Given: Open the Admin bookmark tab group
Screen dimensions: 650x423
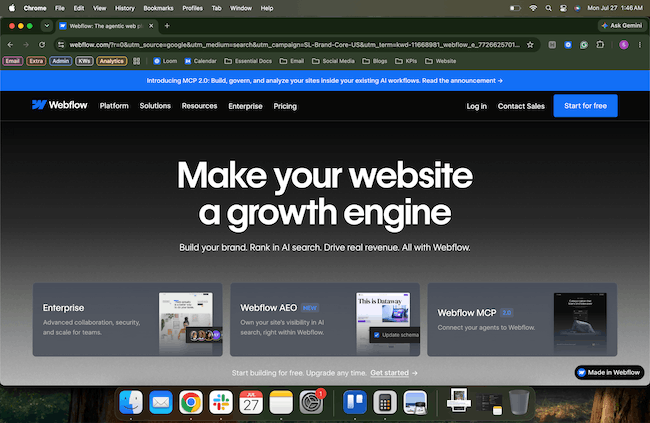Looking at the screenshot, I should (x=61, y=61).
